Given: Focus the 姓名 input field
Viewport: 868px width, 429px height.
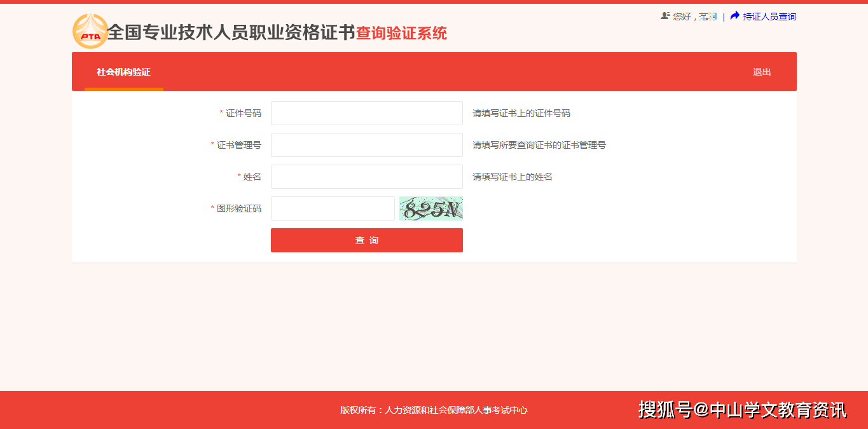Looking at the screenshot, I should 367,177.
